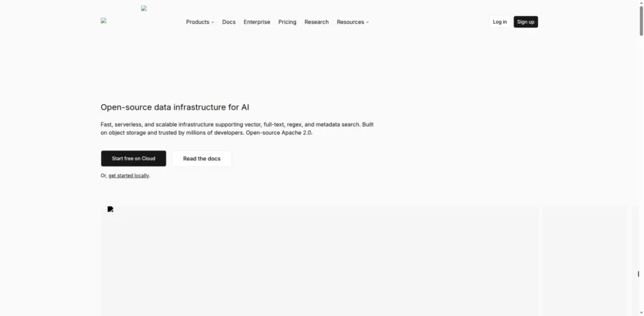Screen dimensions: 644x316
Task: Click the broken image icon in the preview panel
Action: [110, 209]
